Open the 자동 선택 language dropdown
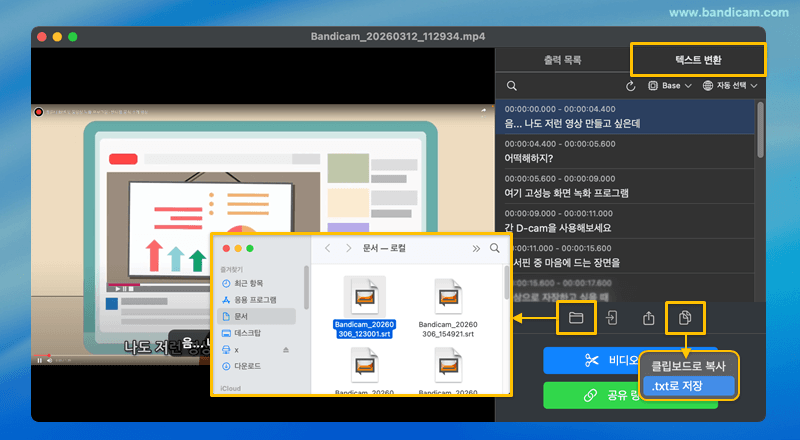 point(730,86)
